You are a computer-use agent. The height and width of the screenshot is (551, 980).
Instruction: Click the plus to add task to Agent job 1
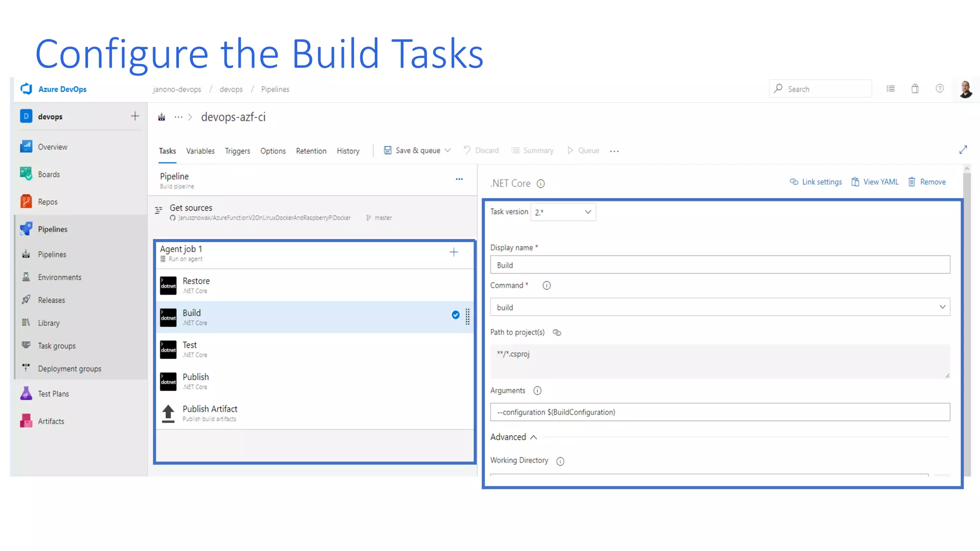pos(453,252)
